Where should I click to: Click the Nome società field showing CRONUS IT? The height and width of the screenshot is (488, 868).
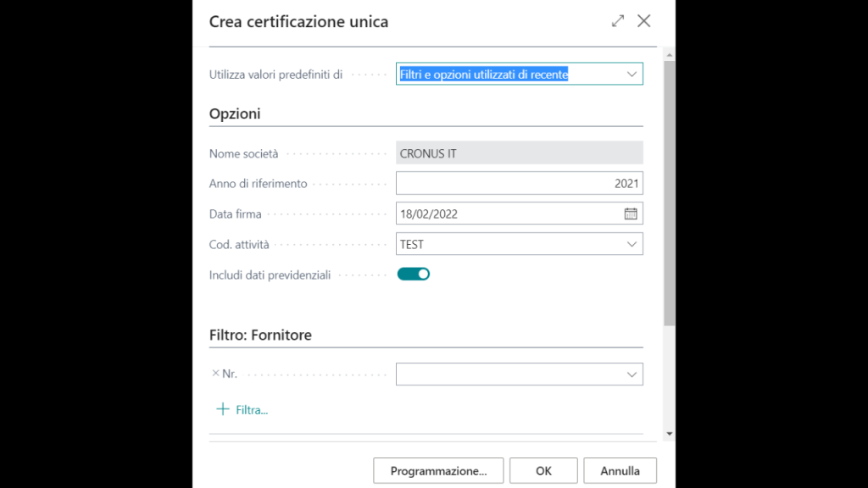[519, 153]
